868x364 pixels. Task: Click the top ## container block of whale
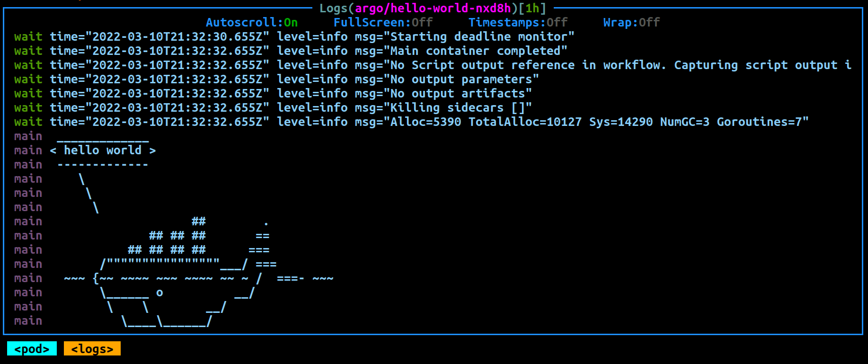coord(199,221)
